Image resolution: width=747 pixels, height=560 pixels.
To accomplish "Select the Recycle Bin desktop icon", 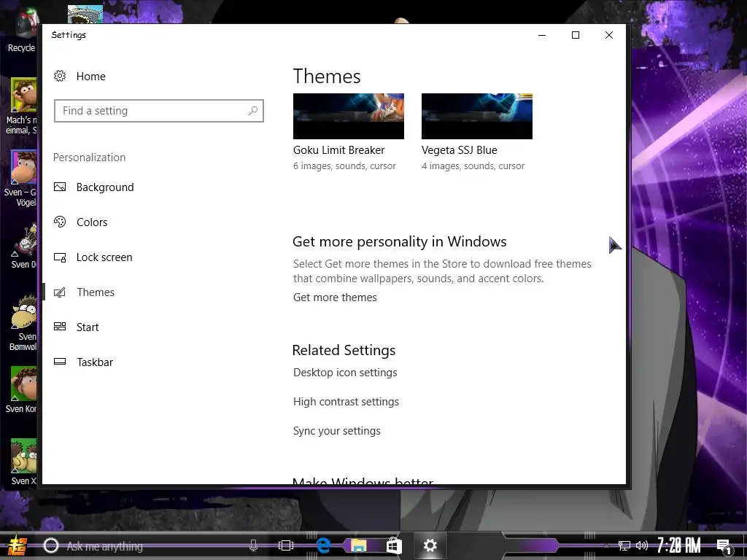I will pos(21,31).
